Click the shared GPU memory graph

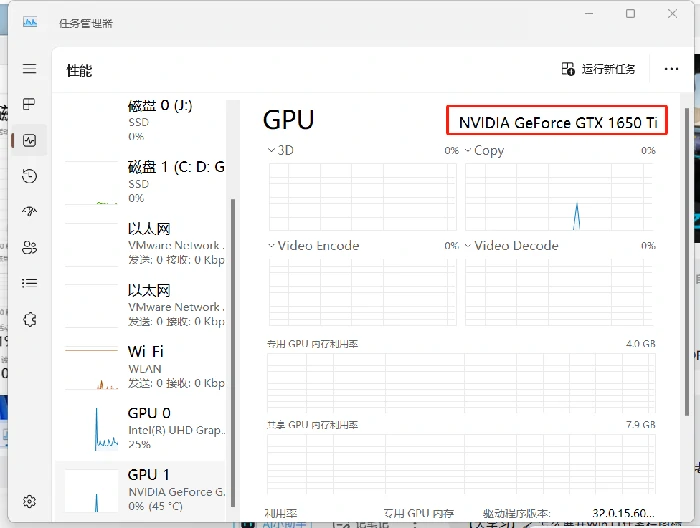462,464
